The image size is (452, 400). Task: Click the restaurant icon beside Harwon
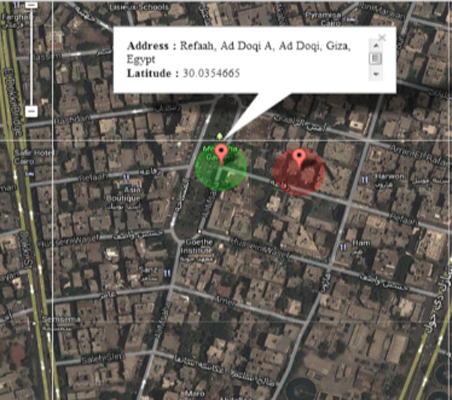364,180
